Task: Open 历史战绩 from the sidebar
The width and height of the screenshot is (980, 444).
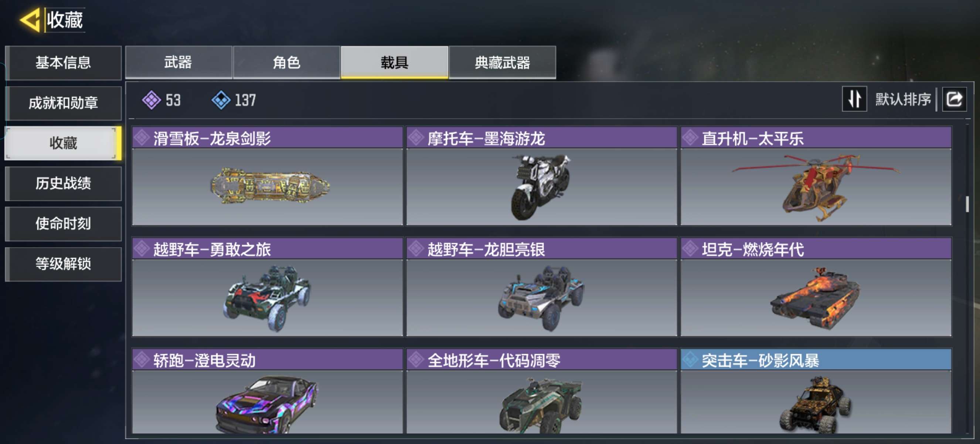Action: coord(63,184)
